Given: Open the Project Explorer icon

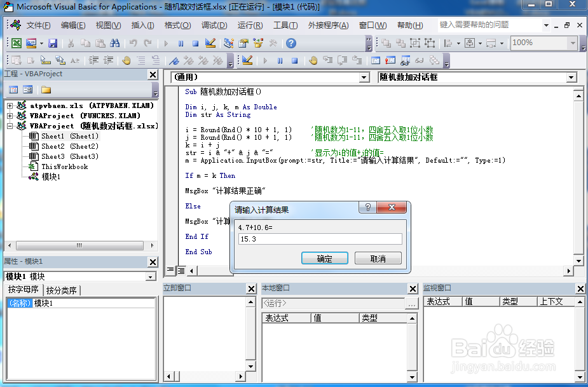Looking at the screenshot, I should click(x=228, y=43).
